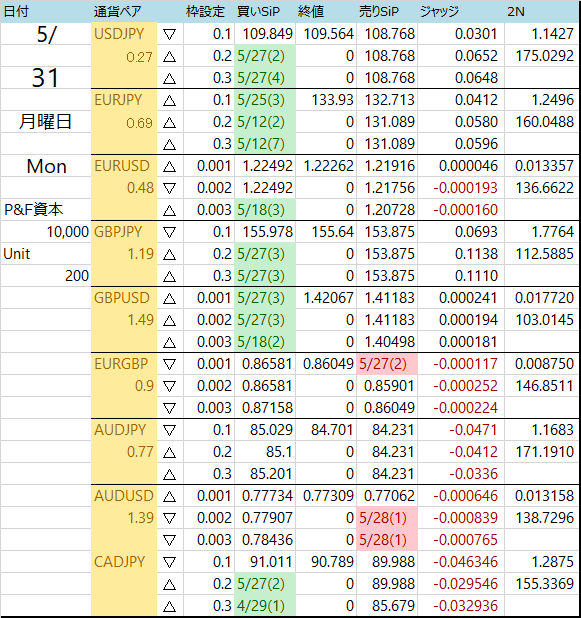Click the down triangle in EURUSD 0.002 row

(x=169, y=188)
